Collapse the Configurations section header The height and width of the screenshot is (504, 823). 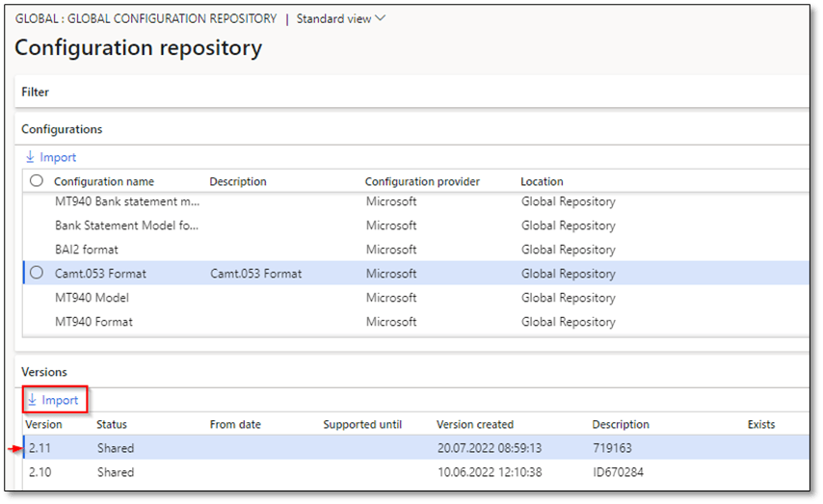(62, 129)
